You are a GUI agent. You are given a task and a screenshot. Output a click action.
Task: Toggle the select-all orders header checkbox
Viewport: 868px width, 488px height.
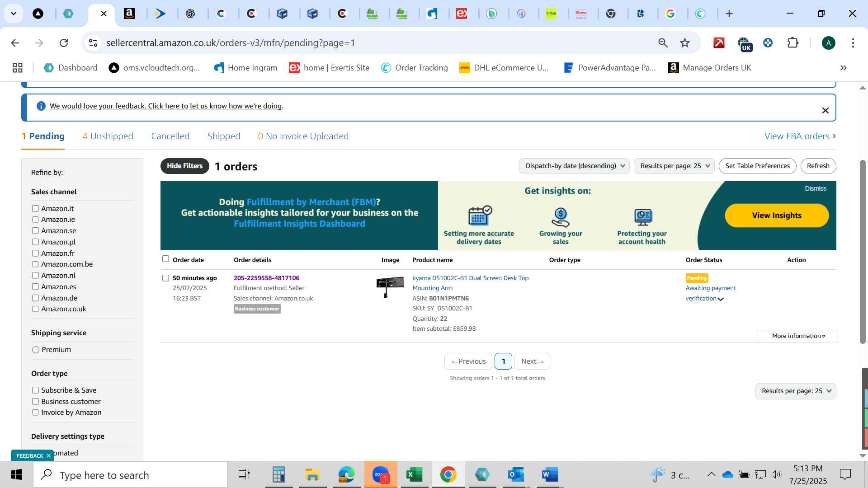(165, 259)
